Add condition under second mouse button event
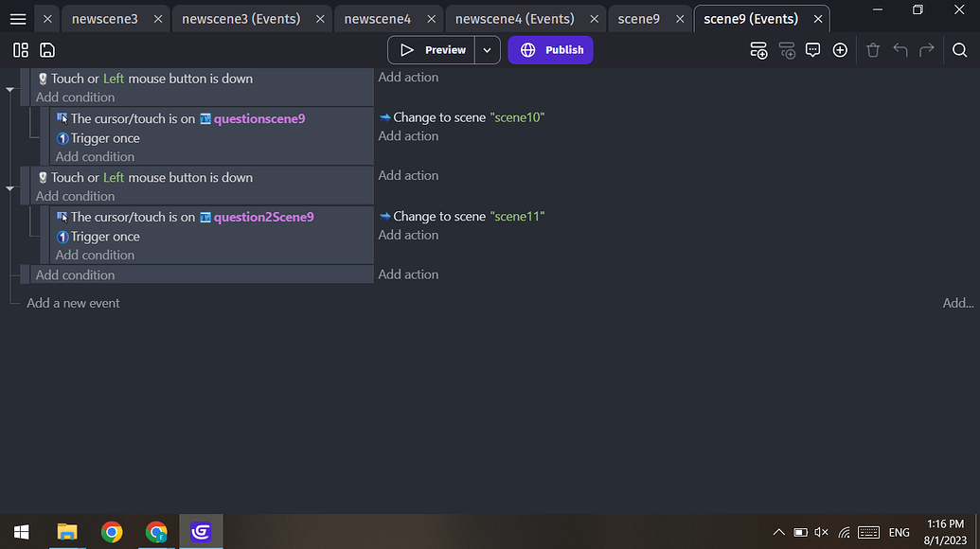This screenshot has height=549, width=980. tap(75, 196)
